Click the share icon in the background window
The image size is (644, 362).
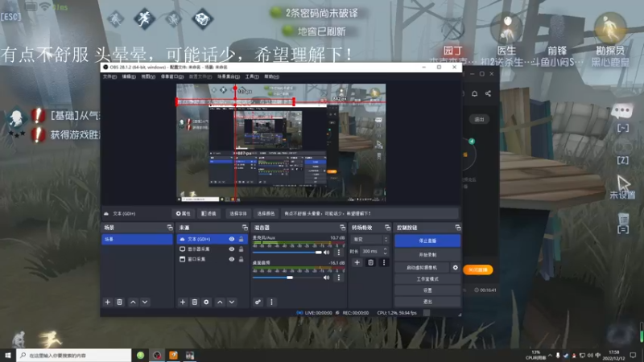488,93
